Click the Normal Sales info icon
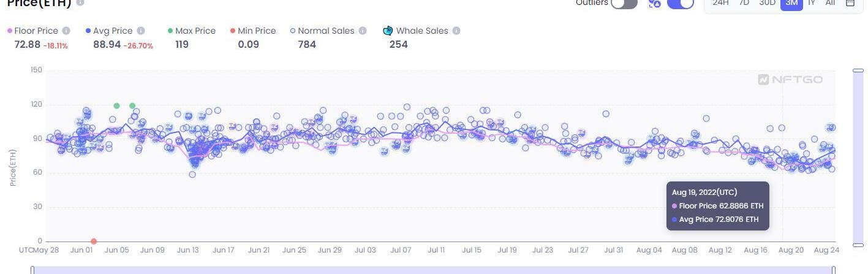Image resolution: width=868 pixels, height=274 pixels. pos(363,31)
